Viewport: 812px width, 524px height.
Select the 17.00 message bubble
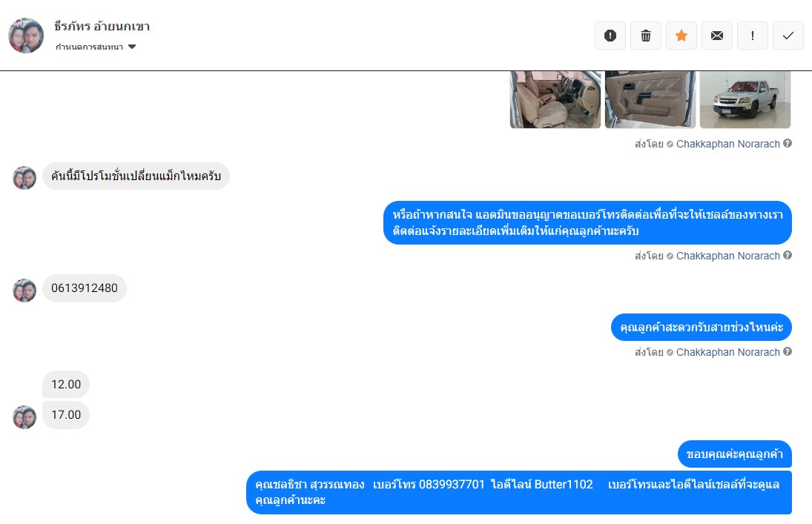[66, 415]
